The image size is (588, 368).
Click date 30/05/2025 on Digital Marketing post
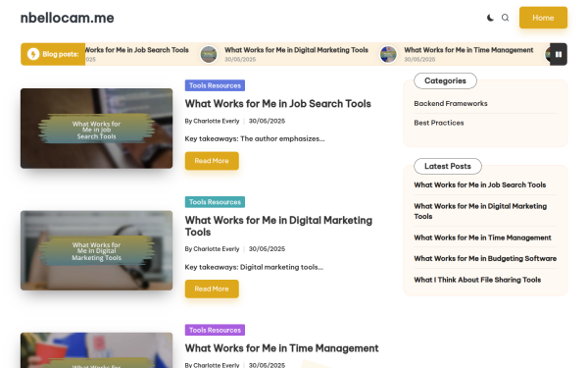tap(267, 249)
